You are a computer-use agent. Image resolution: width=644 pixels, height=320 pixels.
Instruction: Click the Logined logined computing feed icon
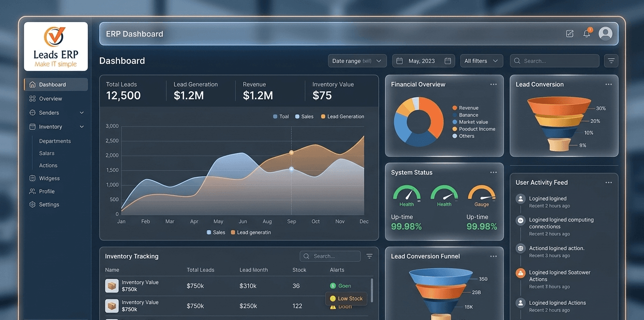pos(520,220)
